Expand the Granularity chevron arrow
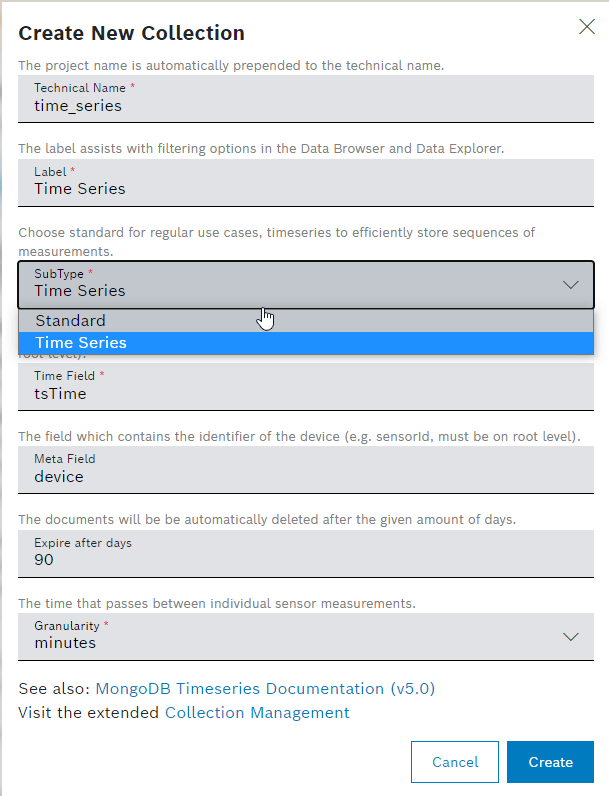This screenshot has height=796, width=609. (x=571, y=637)
